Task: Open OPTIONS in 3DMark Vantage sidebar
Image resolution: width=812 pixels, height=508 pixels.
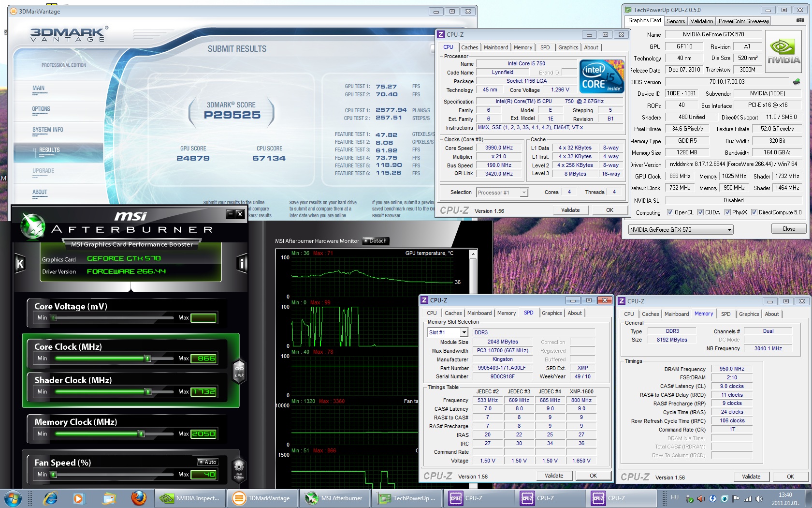Action: 41,109
